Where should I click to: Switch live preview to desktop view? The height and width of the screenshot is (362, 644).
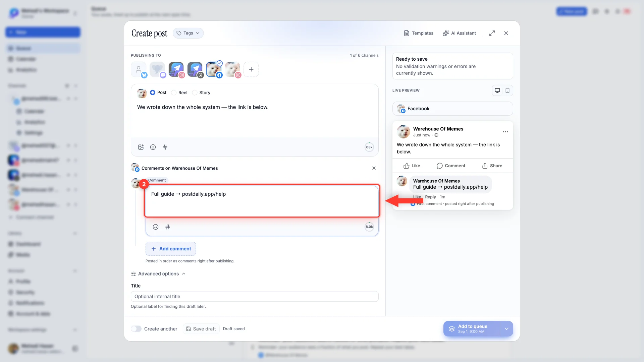coord(497,90)
